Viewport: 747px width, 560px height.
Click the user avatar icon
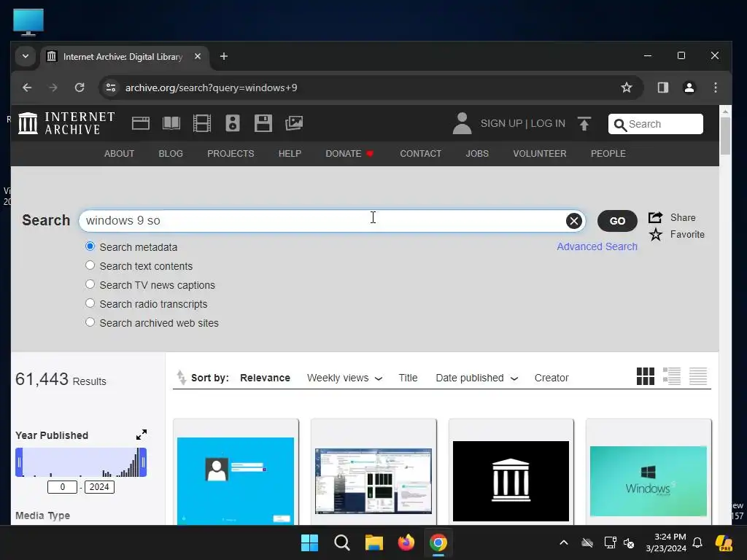pyautogui.click(x=462, y=123)
